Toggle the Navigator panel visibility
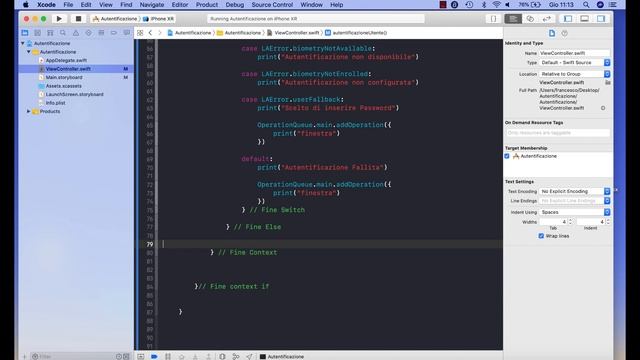 coord(568,19)
